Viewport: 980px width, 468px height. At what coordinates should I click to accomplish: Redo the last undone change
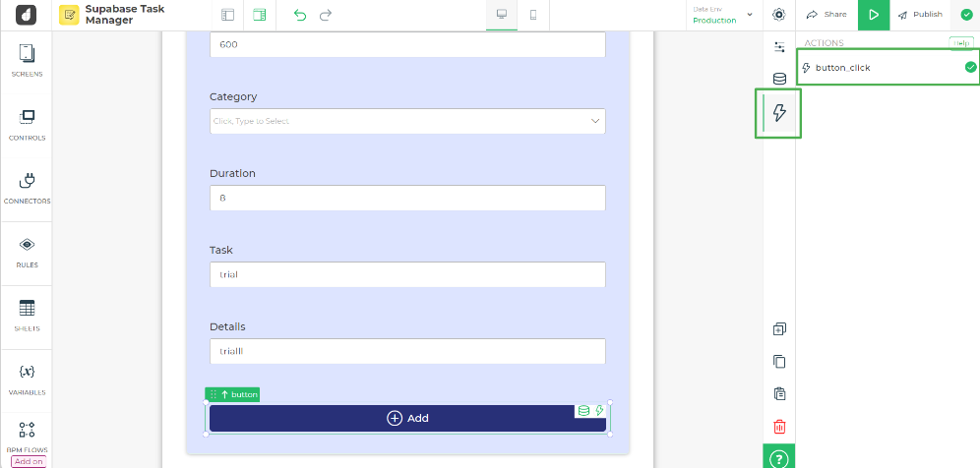coord(326,15)
